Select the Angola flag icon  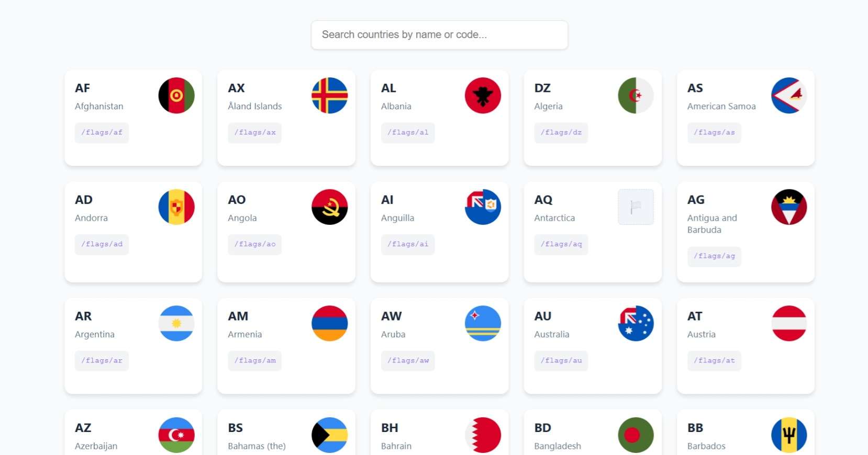[x=329, y=207]
